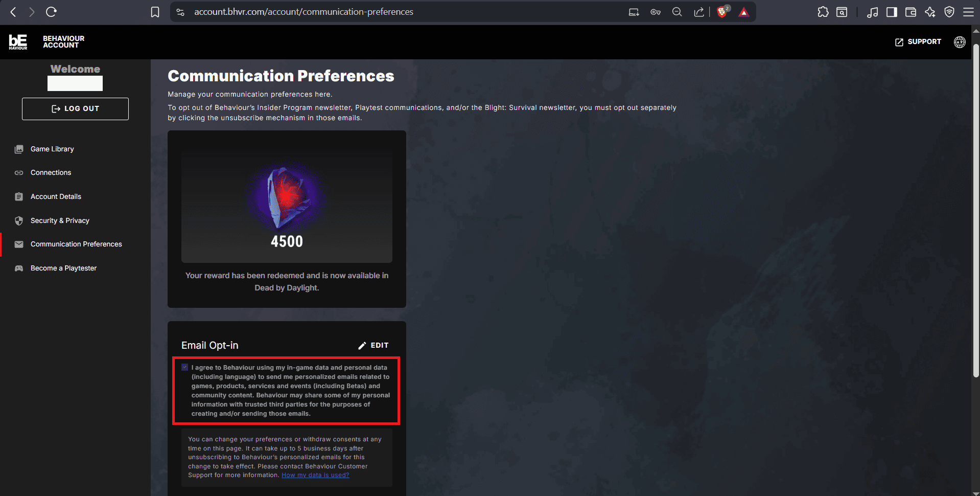The image size is (980, 496).
Task: Click the Brave VPN shield icon
Action: (949, 12)
